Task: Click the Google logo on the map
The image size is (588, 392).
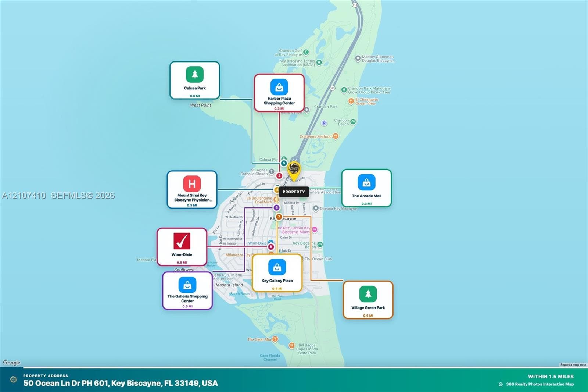Action: [12, 363]
